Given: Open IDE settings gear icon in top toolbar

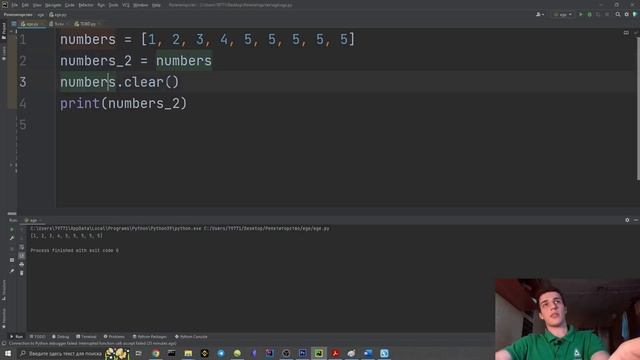Looking at the screenshot, I should click(627, 15).
